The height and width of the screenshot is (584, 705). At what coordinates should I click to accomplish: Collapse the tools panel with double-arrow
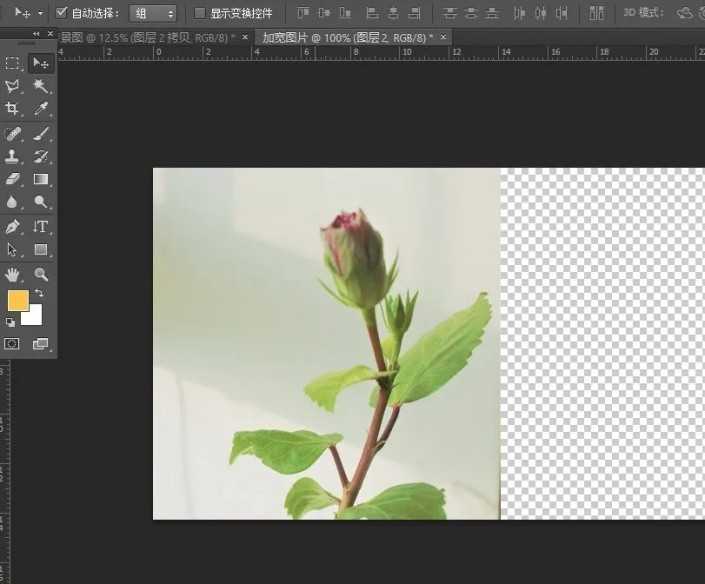click(x=37, y=33)
